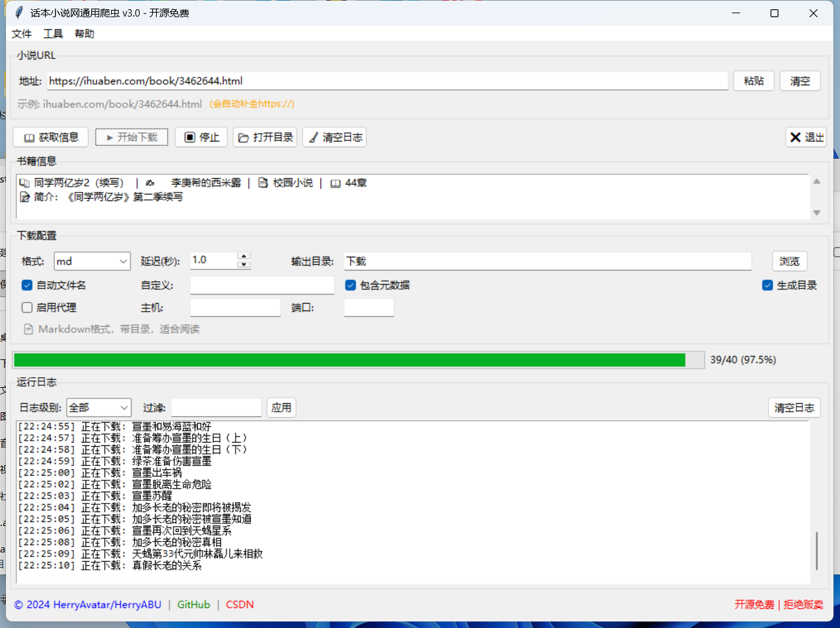This screenshot has width=840, height=628.
Task: Open the 日志级别 dropdown
Action: pos(99,408)
